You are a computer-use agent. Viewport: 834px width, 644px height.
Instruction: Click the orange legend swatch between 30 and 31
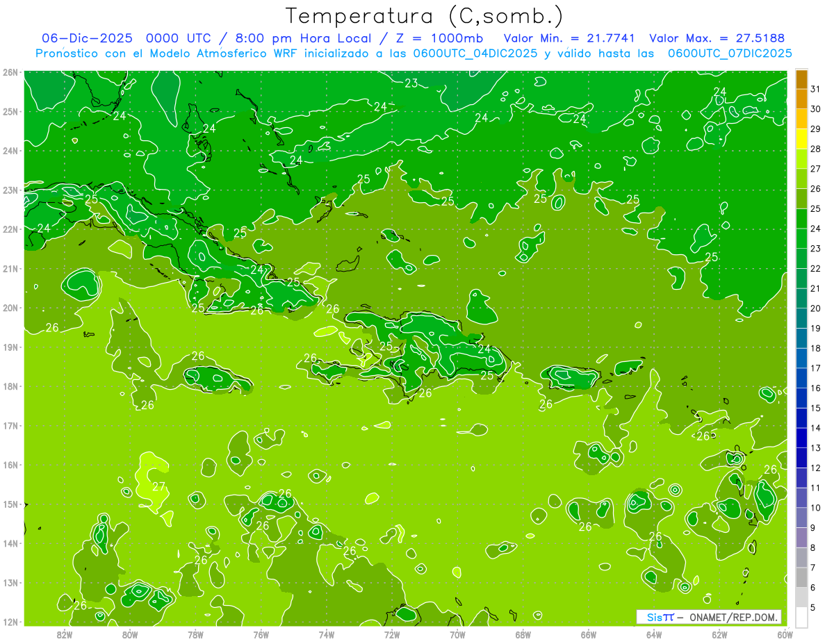pos(801,99)
